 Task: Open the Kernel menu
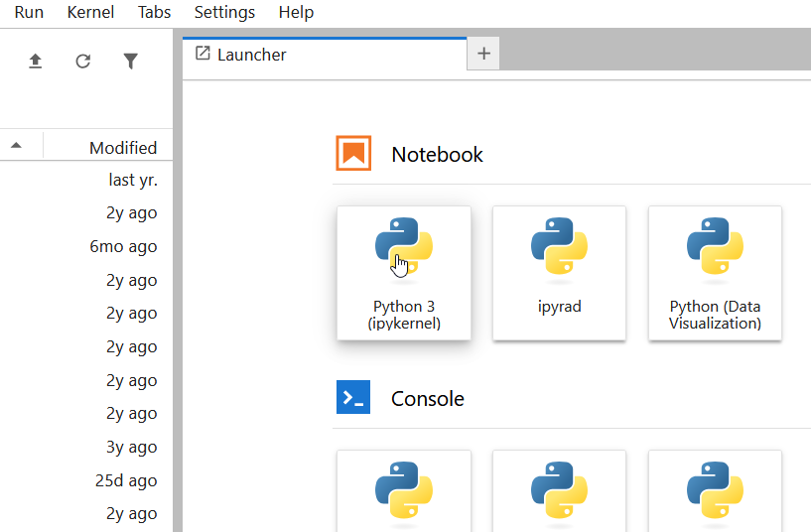(90, 12)
